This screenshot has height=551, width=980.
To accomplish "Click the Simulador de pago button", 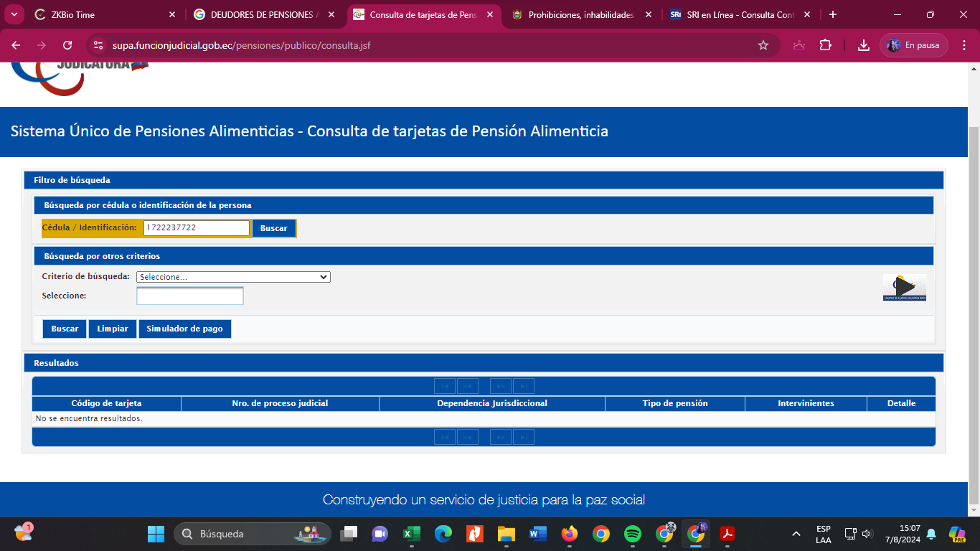I will [x=184, y=329].
